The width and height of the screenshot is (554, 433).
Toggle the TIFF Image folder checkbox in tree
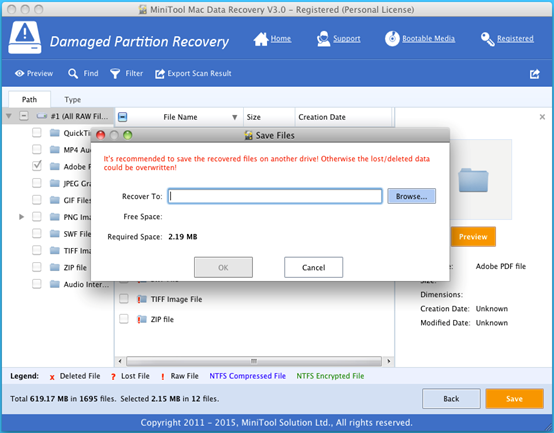coord(37,250)
